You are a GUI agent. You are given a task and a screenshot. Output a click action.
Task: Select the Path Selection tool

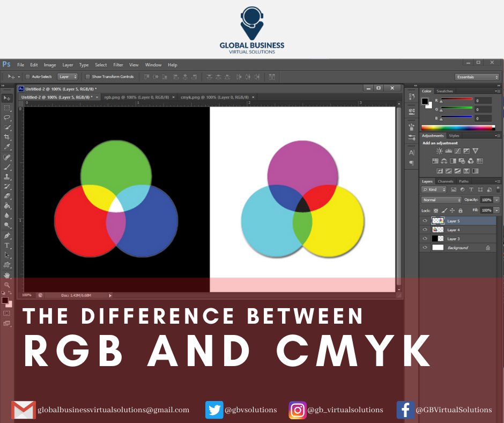click(x=7, y=256)
